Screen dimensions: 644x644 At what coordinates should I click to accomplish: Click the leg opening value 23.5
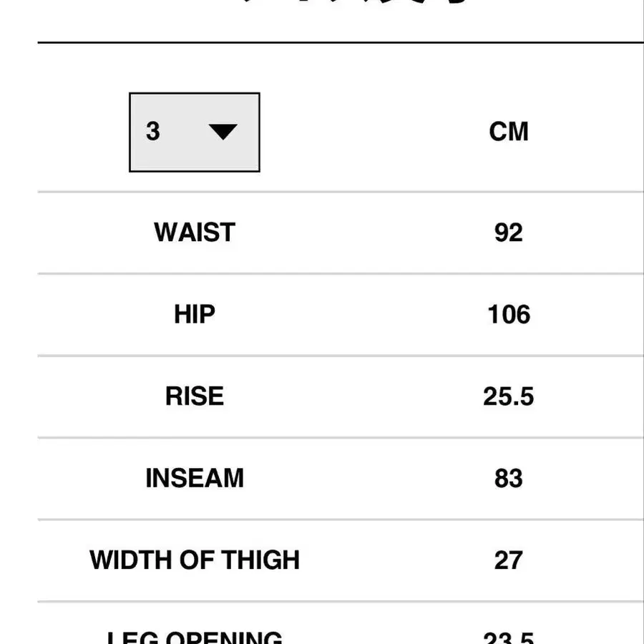tap(509, 637)
